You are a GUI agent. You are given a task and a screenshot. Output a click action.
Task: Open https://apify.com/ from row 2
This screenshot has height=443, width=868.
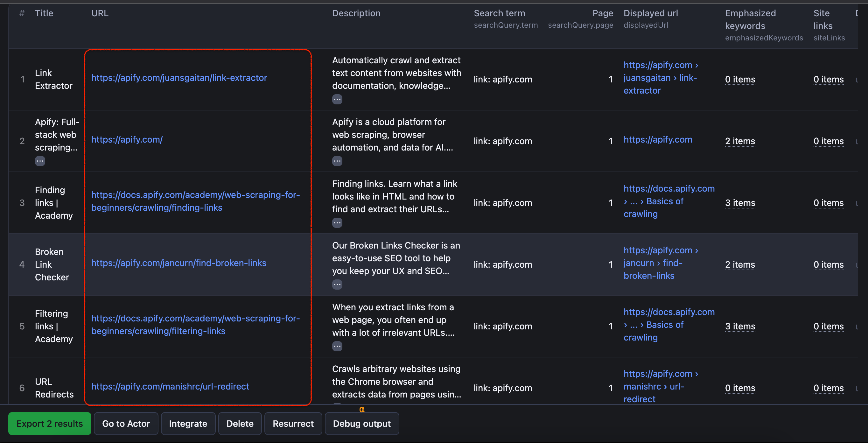[x=127, y=139]
